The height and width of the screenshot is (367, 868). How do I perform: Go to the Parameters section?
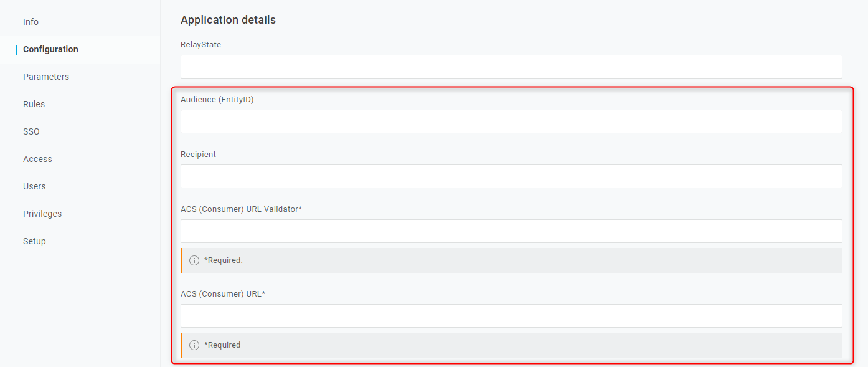click(46, 77)
